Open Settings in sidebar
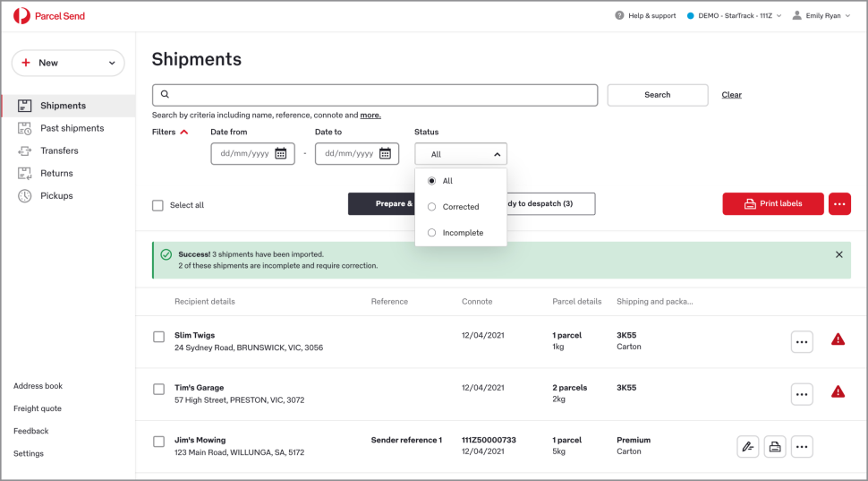 pyautogui.click(x=29, y=453)
